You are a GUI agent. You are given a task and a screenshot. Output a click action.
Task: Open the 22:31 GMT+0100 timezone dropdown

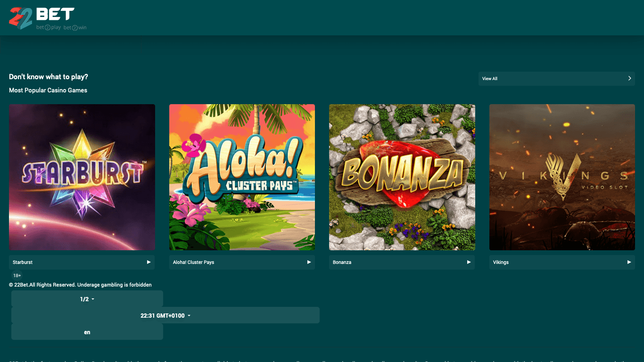click(x=165, y=315)
